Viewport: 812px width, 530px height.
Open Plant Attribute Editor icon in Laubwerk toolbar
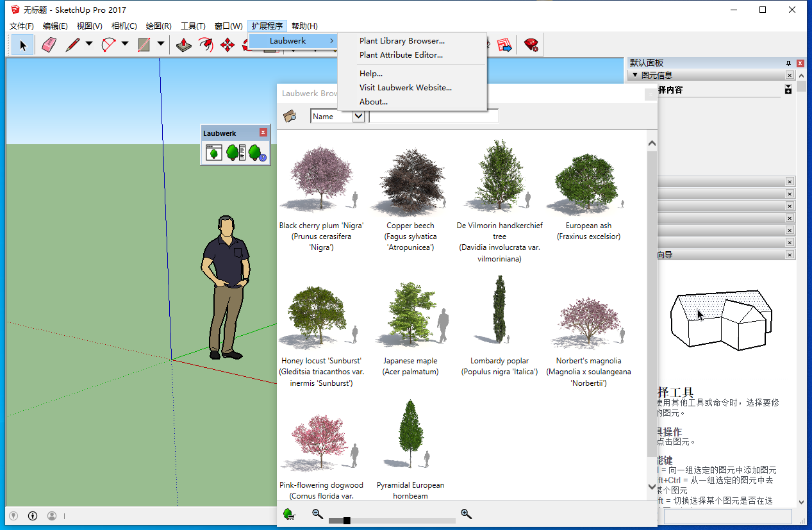236,153
